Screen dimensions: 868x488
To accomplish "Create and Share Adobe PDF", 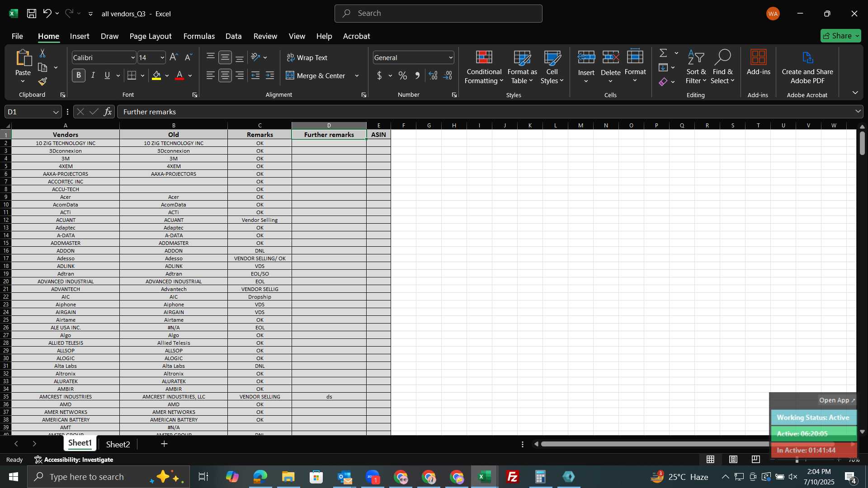I will pos(807,67).
